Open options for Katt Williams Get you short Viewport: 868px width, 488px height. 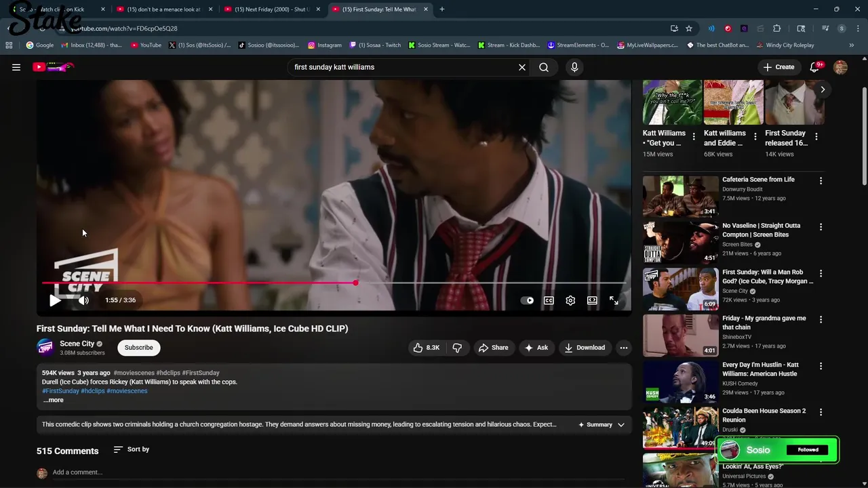pyautogui.click(x=694, y=136)
